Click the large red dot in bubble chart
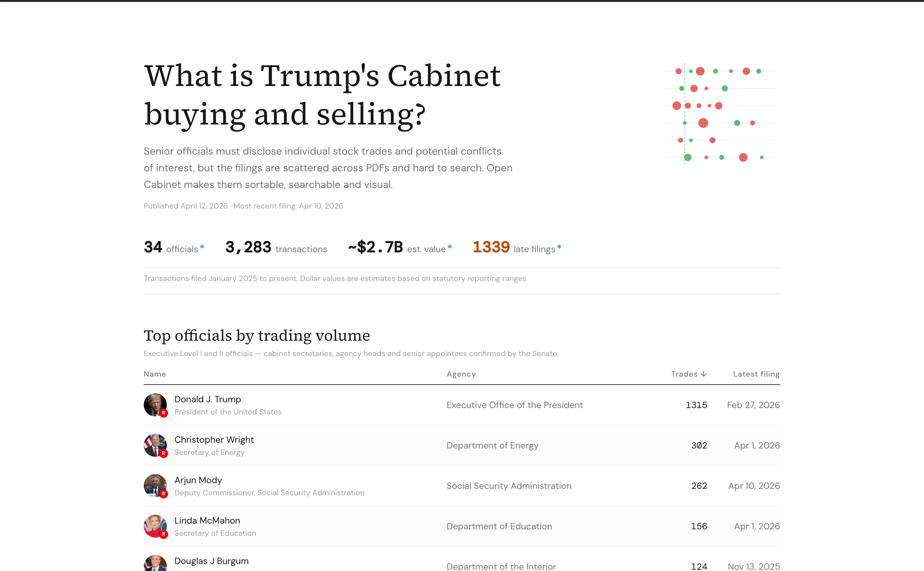Viewport: 924px width, 571px height. tap(703, 123)
